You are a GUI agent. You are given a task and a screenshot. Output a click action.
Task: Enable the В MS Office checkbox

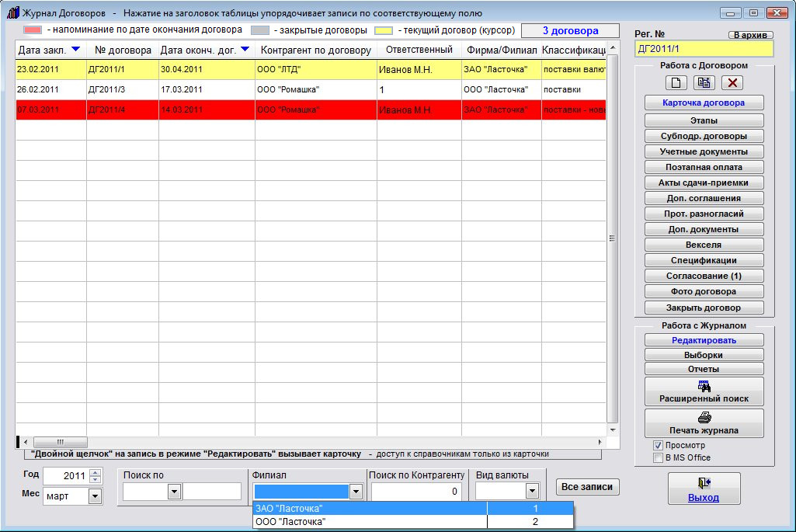pos(659,457)
